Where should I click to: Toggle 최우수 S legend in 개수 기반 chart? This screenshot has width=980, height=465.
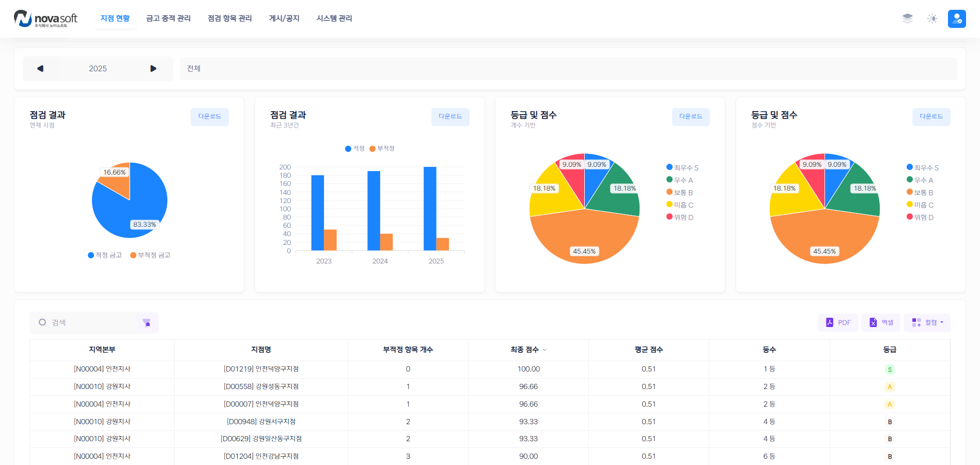682,168
